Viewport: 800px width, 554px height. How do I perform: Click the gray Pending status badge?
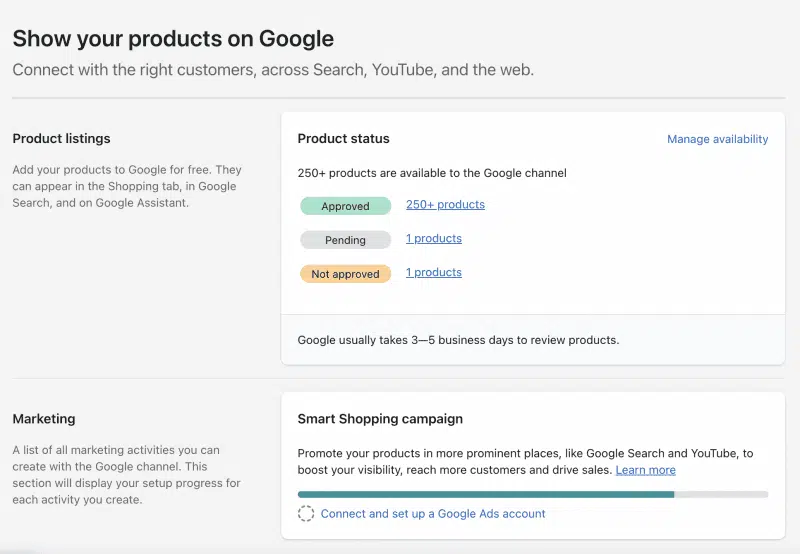click(x=345, y=240)
